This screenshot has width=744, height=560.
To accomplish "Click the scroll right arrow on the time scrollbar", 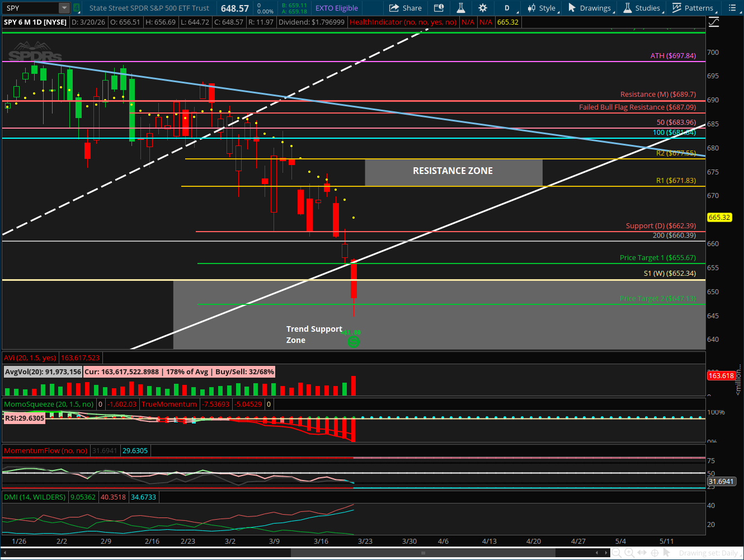I will 606,553.
